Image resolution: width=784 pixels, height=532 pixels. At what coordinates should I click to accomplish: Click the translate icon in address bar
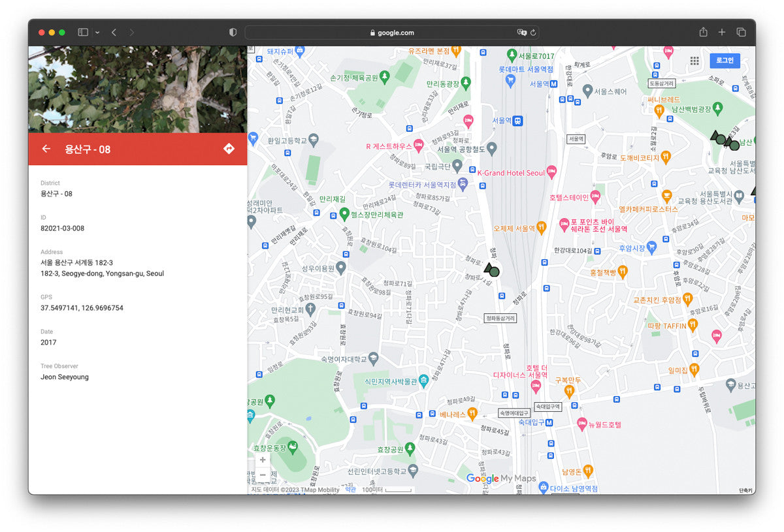point(521,32)
